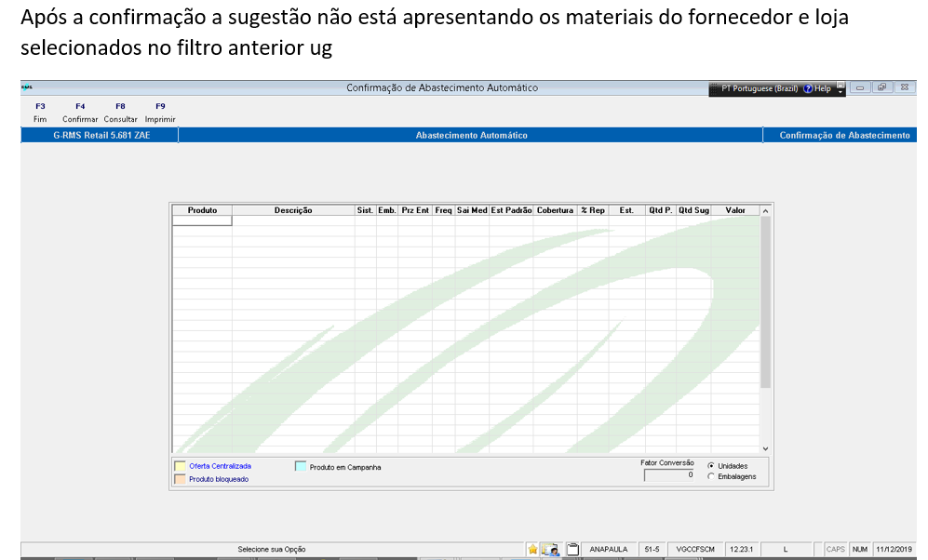Click F9 Imprimir to print
Screen dimensions: 928x560
[160, 113]
